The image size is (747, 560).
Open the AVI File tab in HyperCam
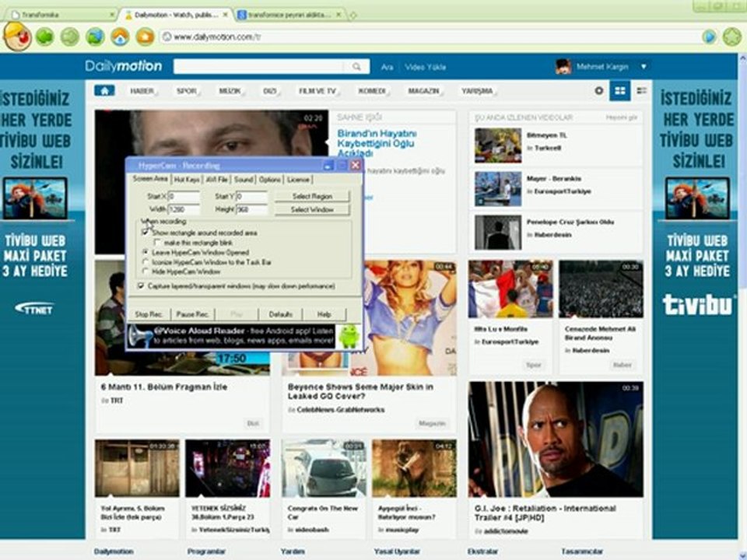pos(217,180)
